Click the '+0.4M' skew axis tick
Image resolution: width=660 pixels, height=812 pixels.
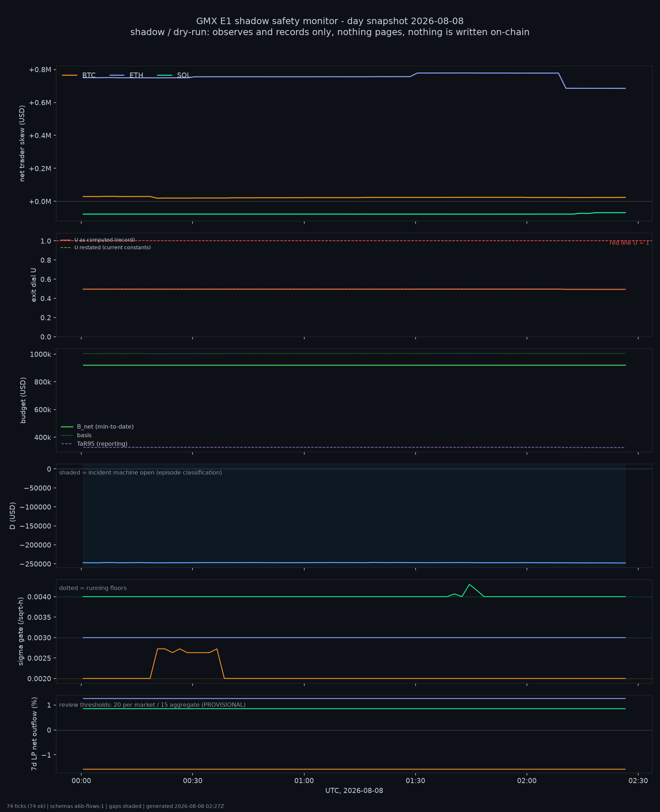click(x=40, y=136)
